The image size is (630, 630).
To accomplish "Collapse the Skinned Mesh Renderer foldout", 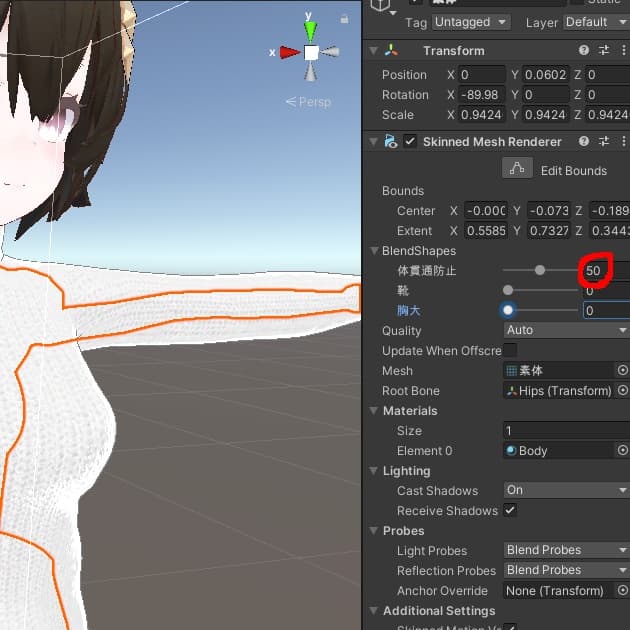I will (374, 141).
